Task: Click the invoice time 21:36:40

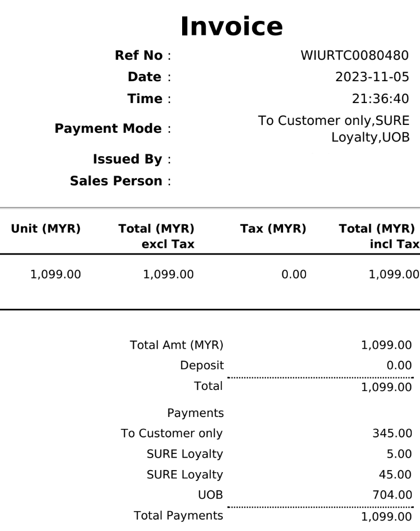Action: pos(380,99)
